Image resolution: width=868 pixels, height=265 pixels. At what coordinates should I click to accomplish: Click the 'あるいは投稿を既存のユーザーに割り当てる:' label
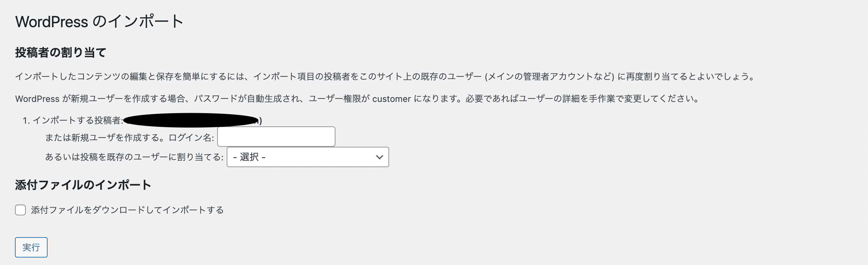[x=134, y=157]
